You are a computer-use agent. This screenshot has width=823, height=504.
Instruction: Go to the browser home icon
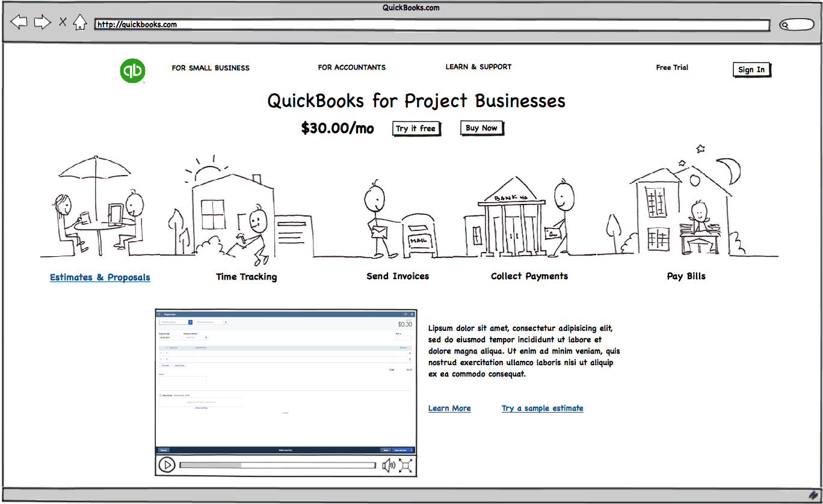80,22
